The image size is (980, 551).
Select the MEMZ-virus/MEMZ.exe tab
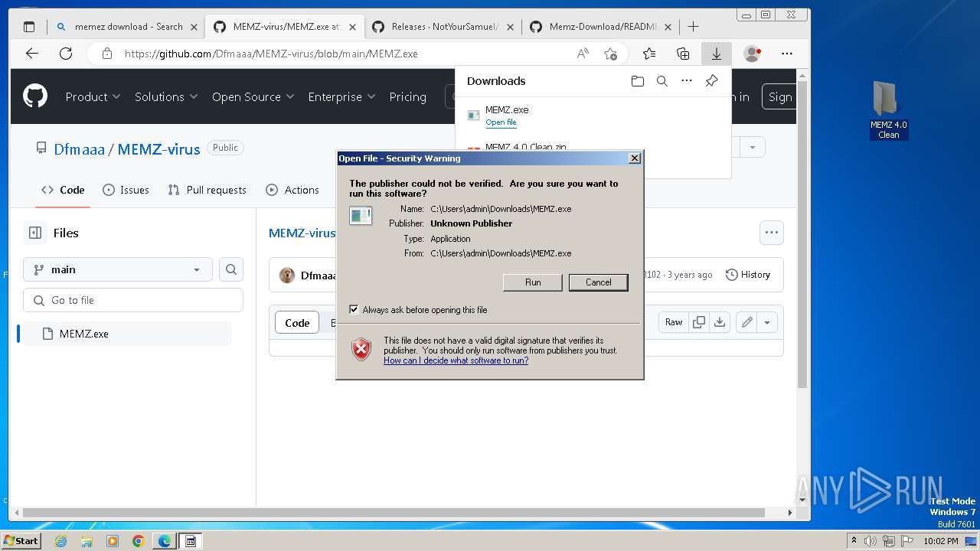[x=284, y=27]
